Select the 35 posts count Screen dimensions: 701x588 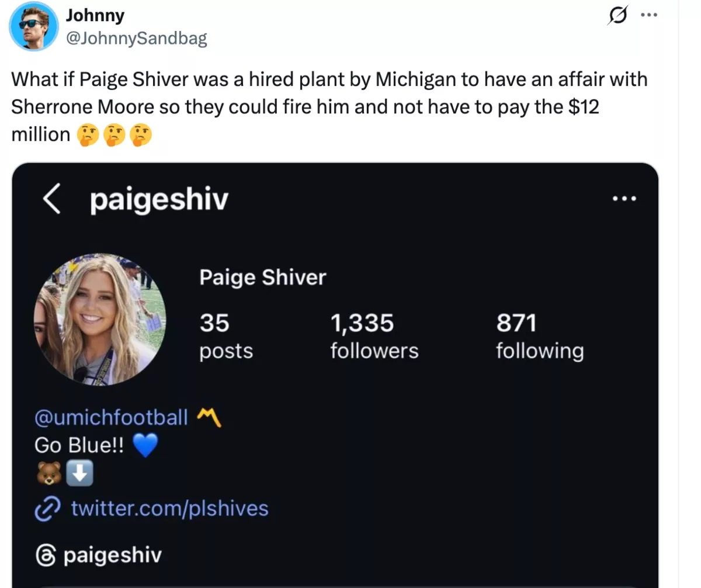pos(227,337)
